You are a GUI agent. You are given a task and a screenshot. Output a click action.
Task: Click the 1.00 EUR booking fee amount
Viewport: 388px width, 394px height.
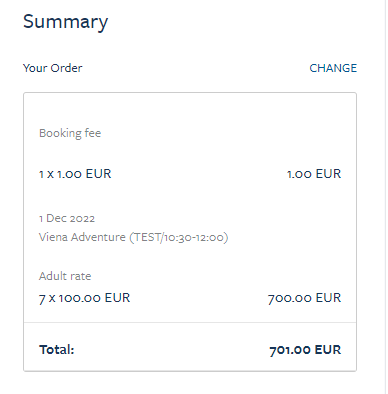coord(314,174)
